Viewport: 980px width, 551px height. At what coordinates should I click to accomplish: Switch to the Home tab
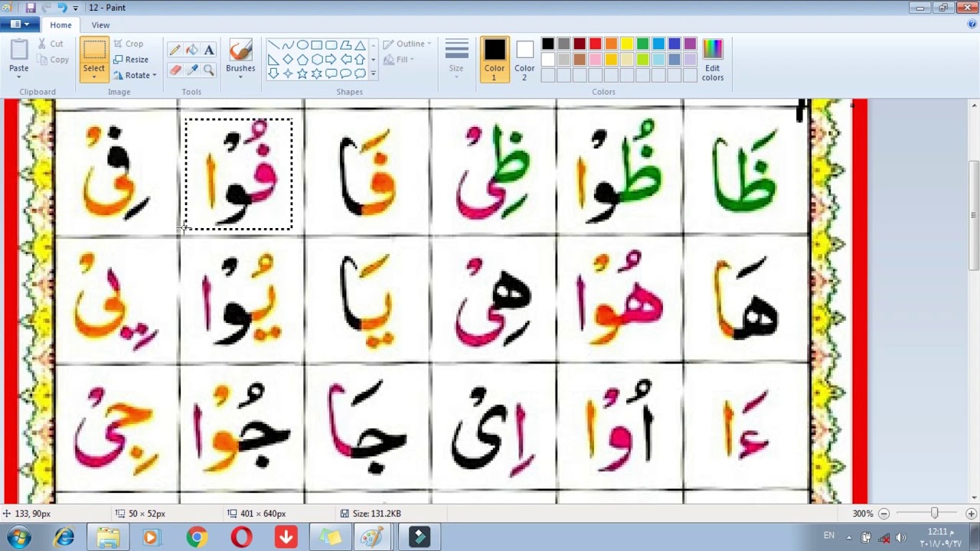click(x=60, y=25)
